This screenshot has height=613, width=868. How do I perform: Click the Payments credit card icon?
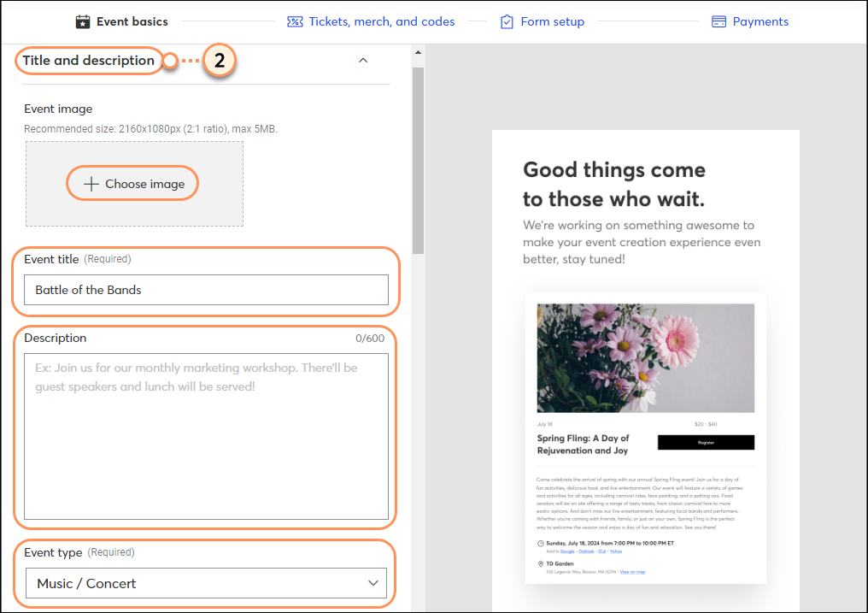click(x=718, y=21)
